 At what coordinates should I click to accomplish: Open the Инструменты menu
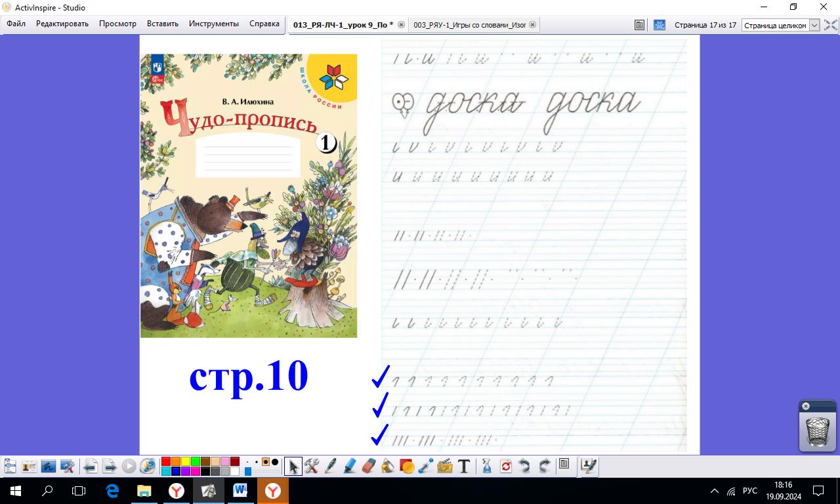214,24
